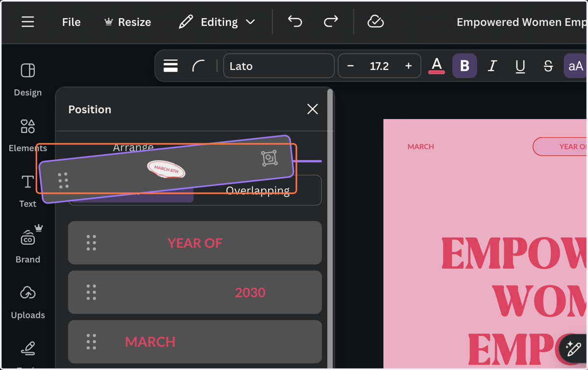Open the Uploads sidebar panel
588x370 pixels.
tap(28, 302)
